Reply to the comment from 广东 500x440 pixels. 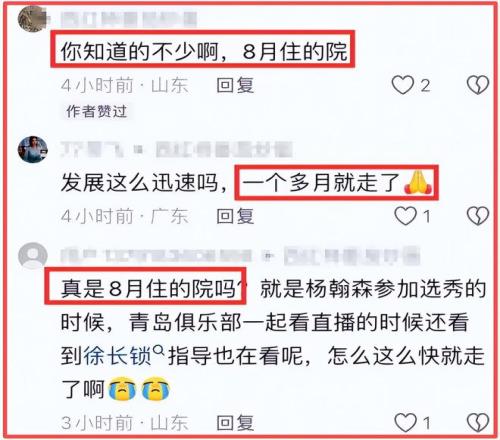click(235, 216)
